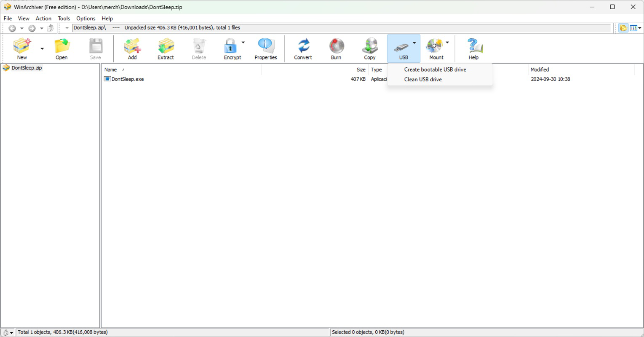The height and width of the screenshot is (337, 644).
Task: Click the Encrypt padlock icon
Action: (230, 45)
